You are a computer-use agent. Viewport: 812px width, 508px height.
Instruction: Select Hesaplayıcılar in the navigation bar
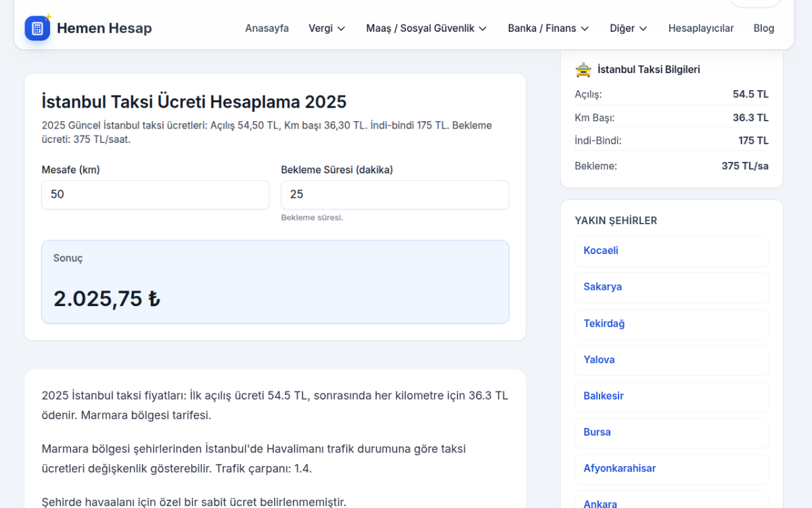(x=701, y=28)
